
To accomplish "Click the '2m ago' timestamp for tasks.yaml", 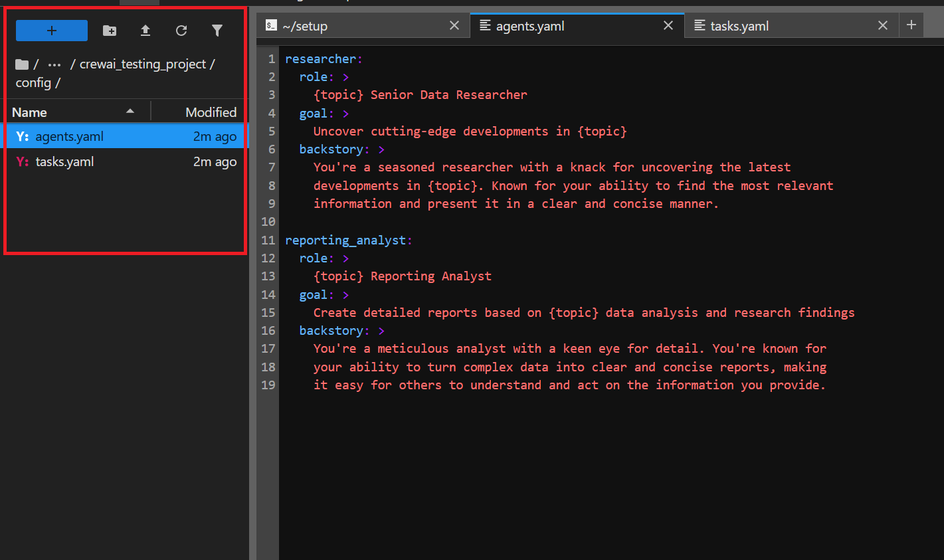I will pyautogui.click(x=215, y=161).
